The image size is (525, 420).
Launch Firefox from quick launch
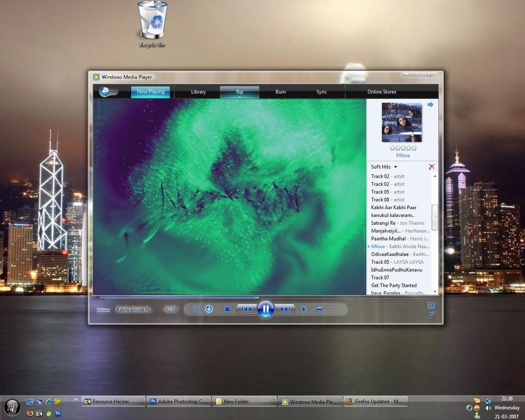(30, 413)
